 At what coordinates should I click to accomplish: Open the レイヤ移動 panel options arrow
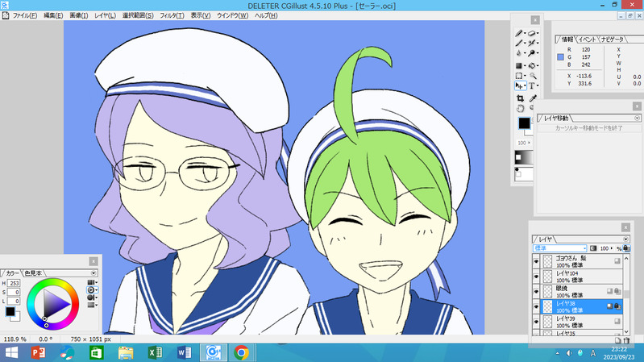tap(637, 119)
